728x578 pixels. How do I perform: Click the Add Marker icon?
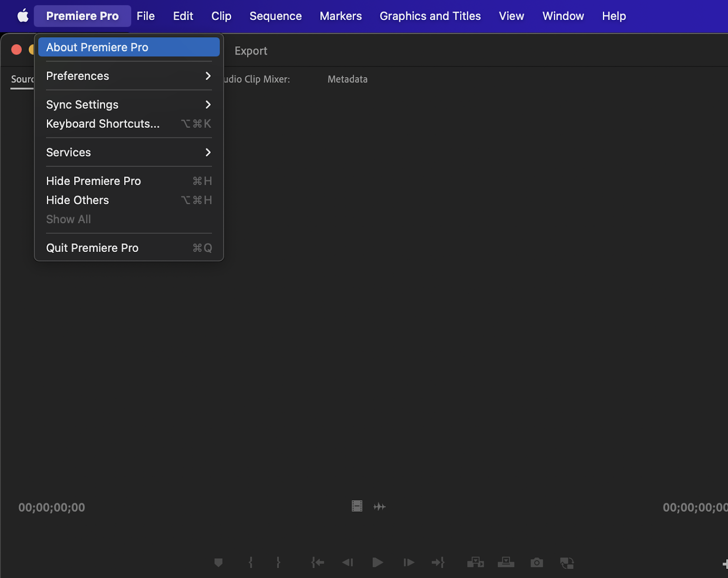point(218,563)
